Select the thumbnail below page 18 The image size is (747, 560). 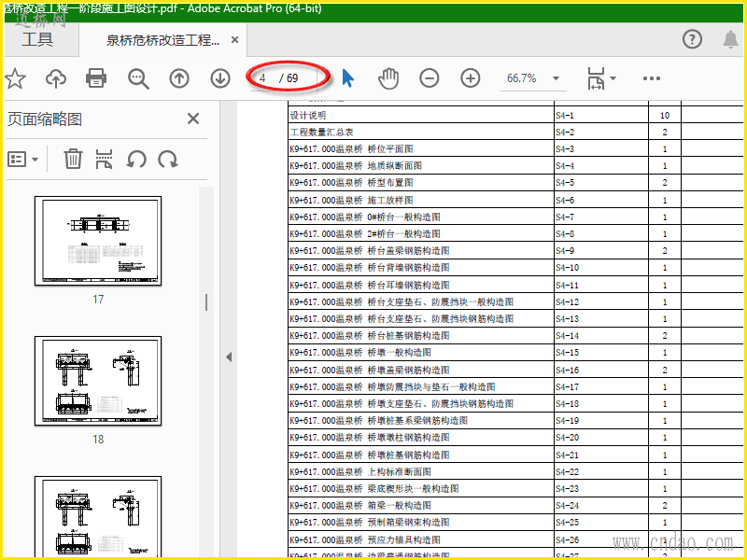click(98, 517)
